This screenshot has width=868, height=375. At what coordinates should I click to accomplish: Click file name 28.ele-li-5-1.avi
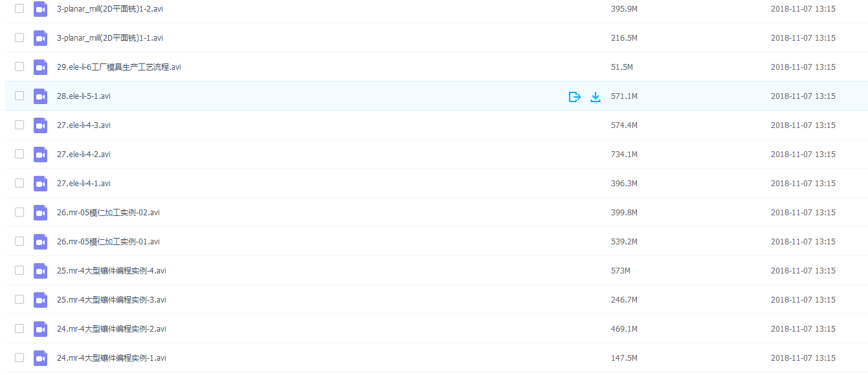tap(83, 96)
